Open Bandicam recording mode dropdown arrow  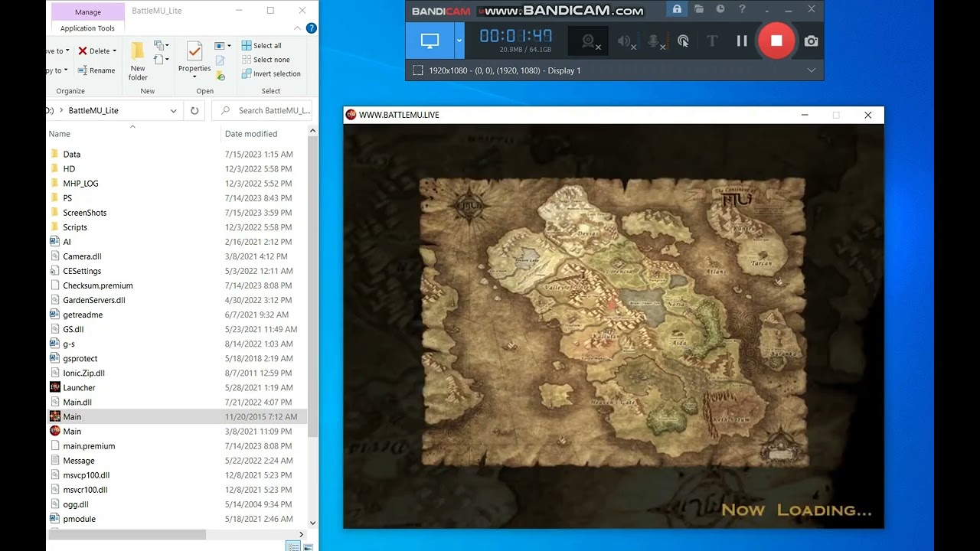coord(459,41)
